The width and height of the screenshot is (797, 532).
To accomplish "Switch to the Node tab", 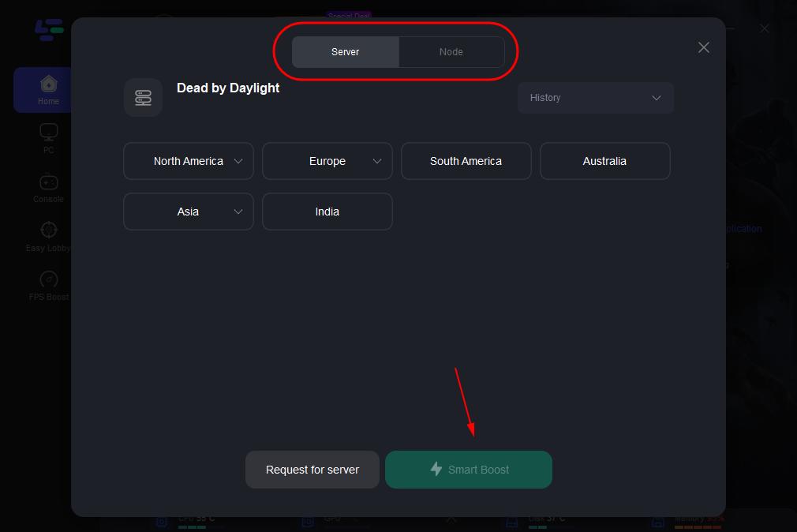I will click(x=451, y=52).
